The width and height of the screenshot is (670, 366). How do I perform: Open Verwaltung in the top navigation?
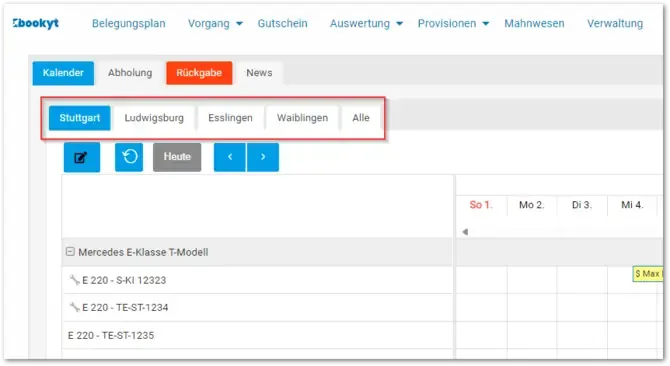tap(615, 23)
